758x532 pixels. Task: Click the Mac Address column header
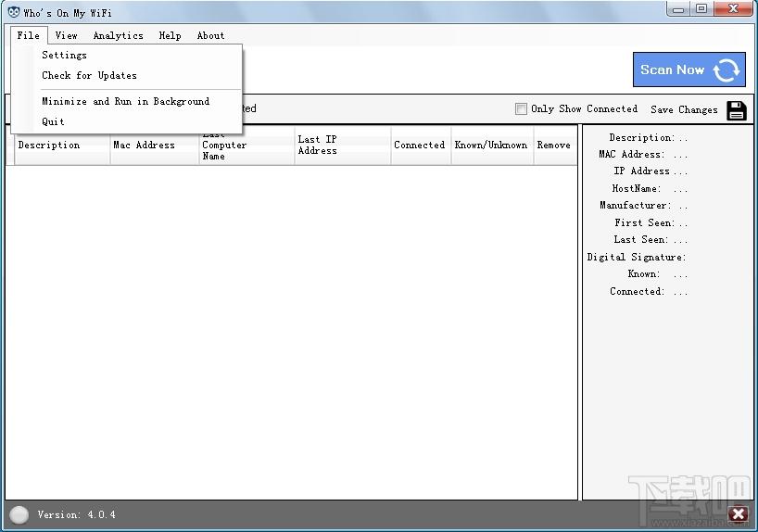point(155,146)
